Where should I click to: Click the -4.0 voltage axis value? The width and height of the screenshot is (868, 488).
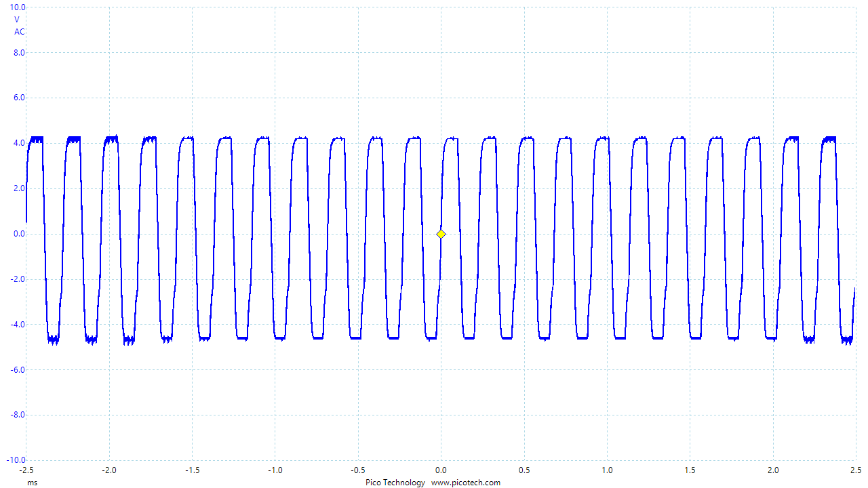click(x=18, y=325)
